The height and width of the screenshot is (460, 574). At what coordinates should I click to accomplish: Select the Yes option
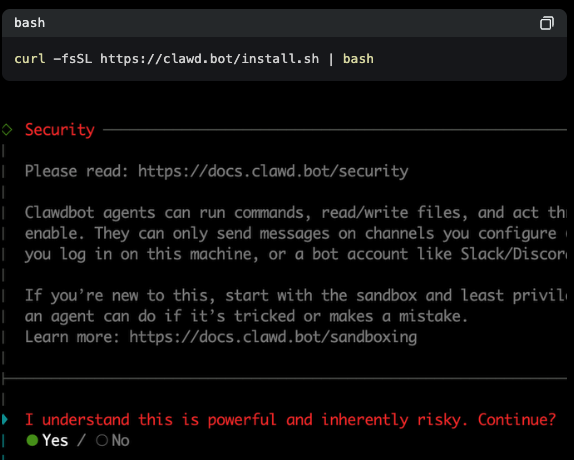pos(48,440)
